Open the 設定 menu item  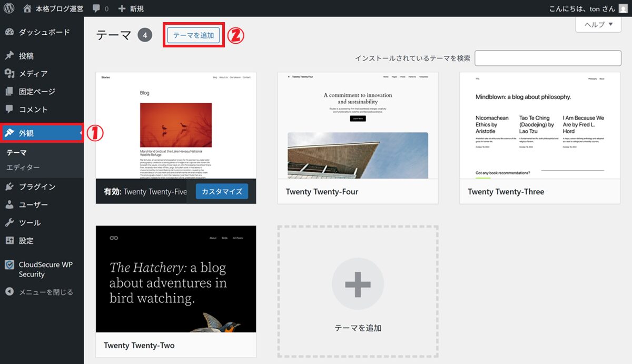[26, 241]
